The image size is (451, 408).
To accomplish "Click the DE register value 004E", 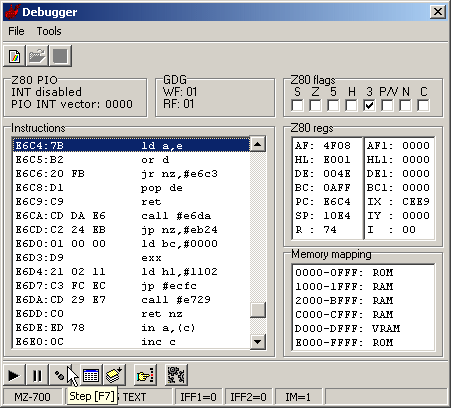I will tap(337, 174).
